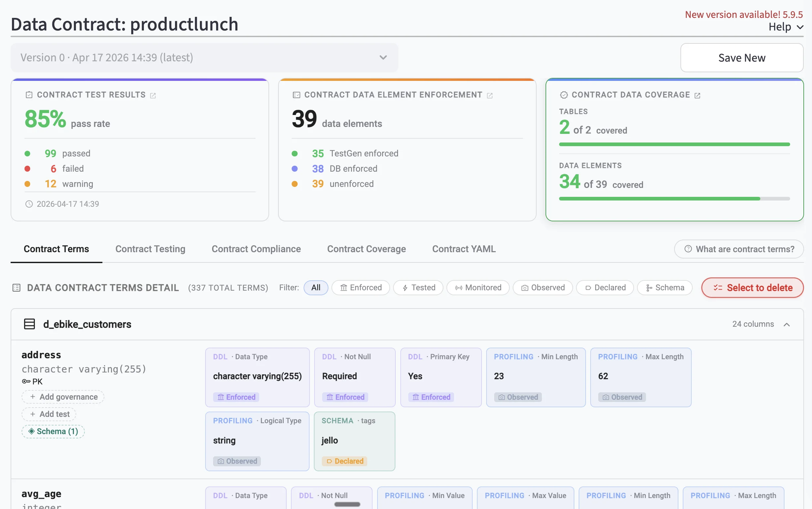Open Contract Data Element Enforcement link icon
This screenshot has width=812, height=509.
click(x=490, y=95)
